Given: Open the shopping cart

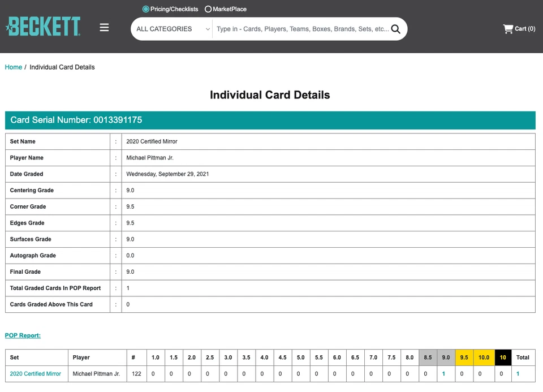Looking at the screenshot, I should pos(519,29).
